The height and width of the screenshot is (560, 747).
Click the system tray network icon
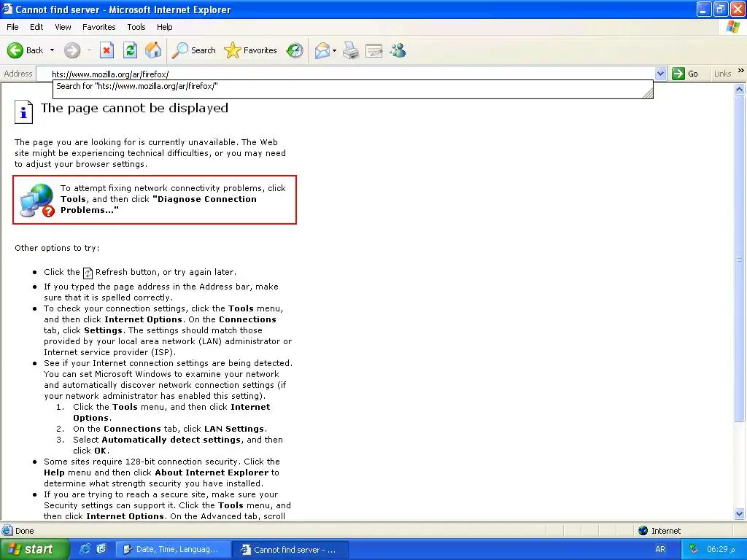694,549
